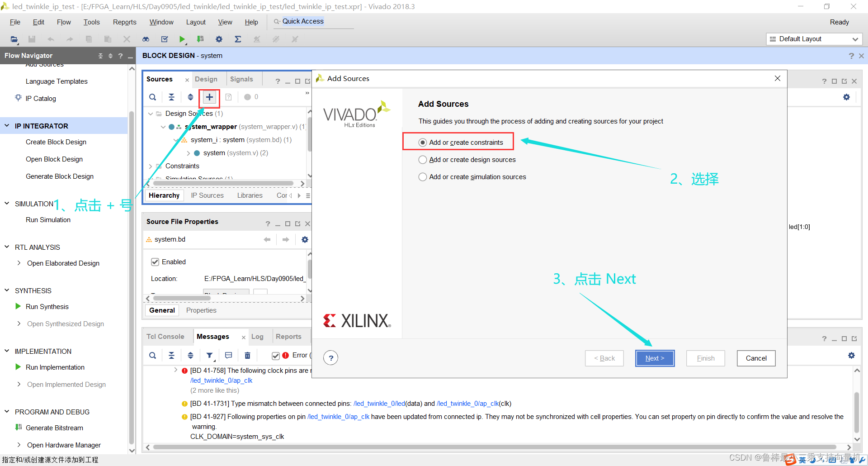The width and height of the screenshot is (868, 466).
Task: Toggle the Enabled checkbox for system.bd
Action: (x=155, y=262)
